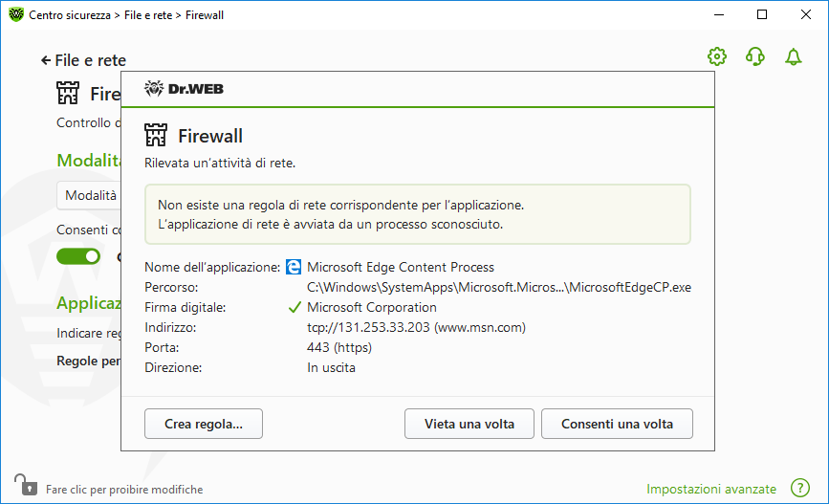Open support via the headset icon
The height and width of the screenshot is (504, 829).
coord(755,56)
